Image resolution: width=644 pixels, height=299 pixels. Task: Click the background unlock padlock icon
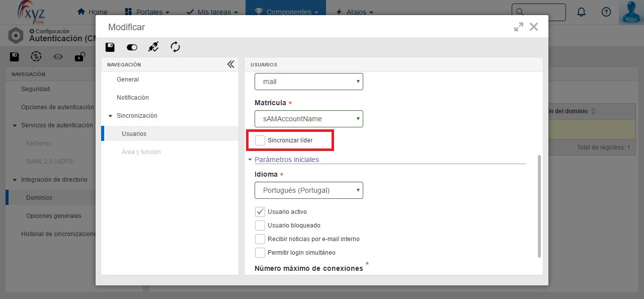point(79,57)
